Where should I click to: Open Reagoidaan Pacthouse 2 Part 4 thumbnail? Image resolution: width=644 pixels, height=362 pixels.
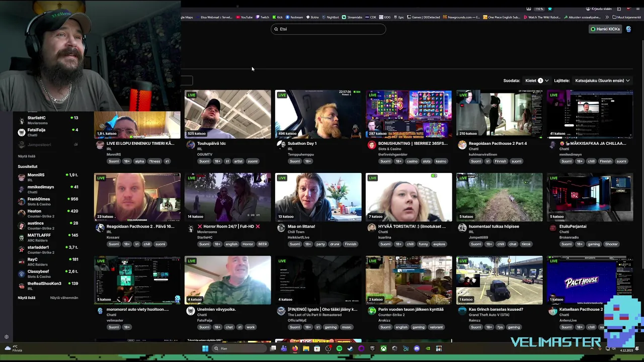[x=499, y=114]
